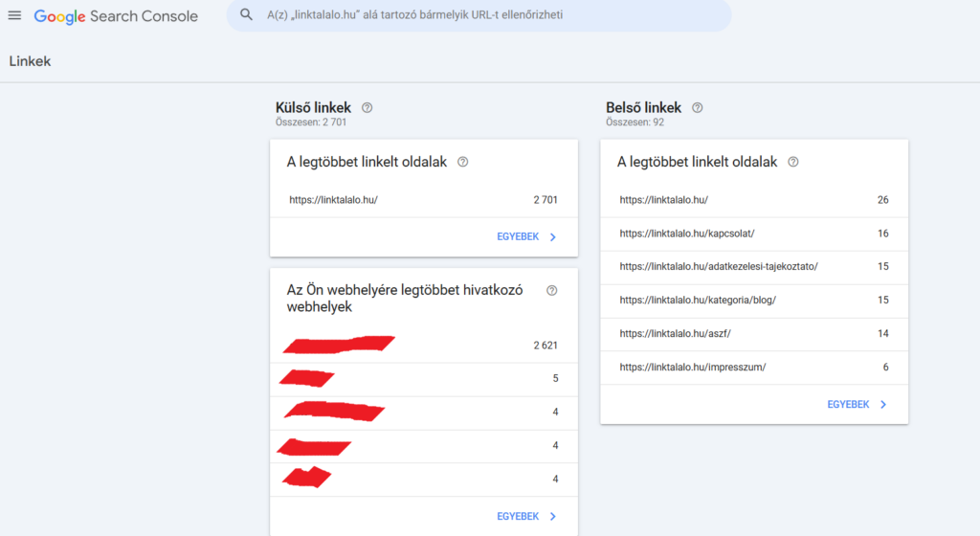980x536 pixels.
Task: Click the Az Ön webhelyére legtöbbet hivatkozó webhelyek title
Action: pyautogui.click(x=405, y=299)
